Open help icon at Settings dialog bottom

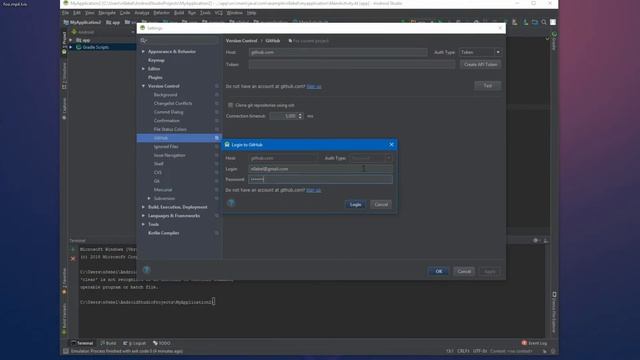coord(147,270)
